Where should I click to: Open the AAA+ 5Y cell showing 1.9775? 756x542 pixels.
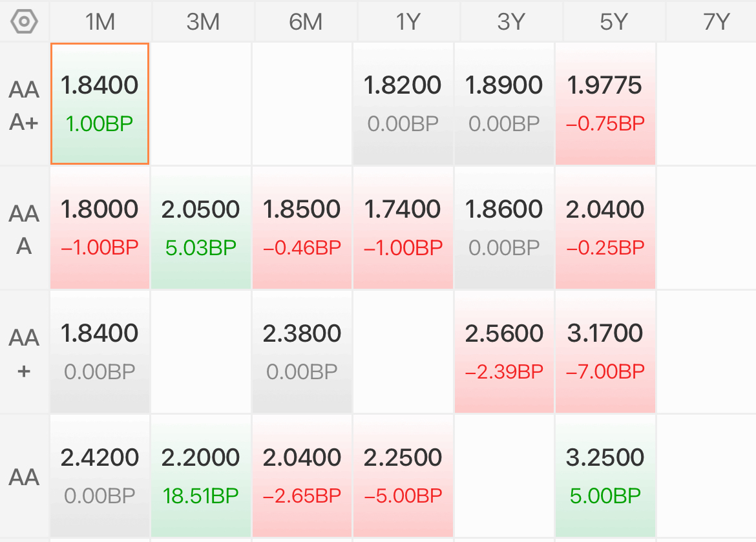[605, 103]
